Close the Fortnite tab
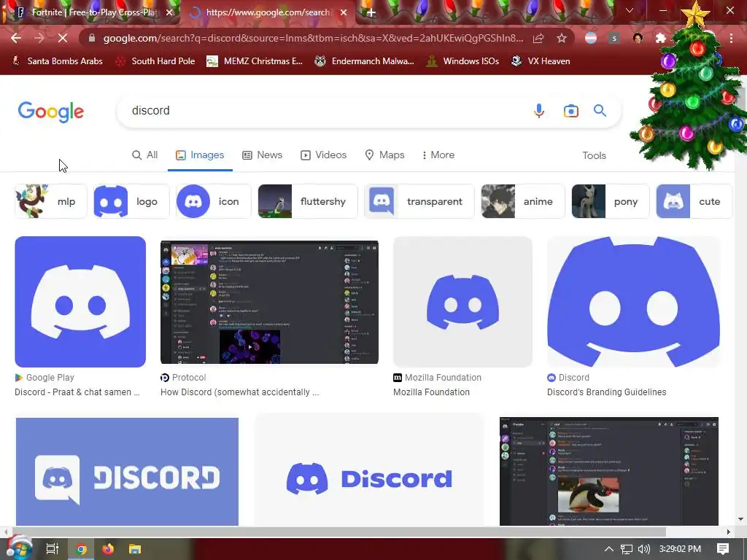This screenshot has height=560, width=747. (x=169, y=12)
